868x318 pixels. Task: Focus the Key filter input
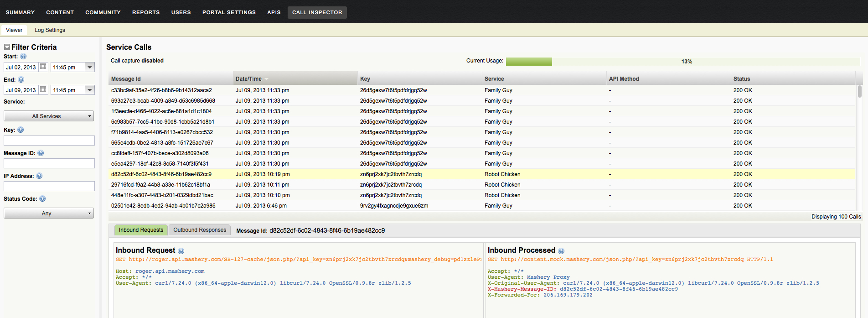tap(49, 141)
